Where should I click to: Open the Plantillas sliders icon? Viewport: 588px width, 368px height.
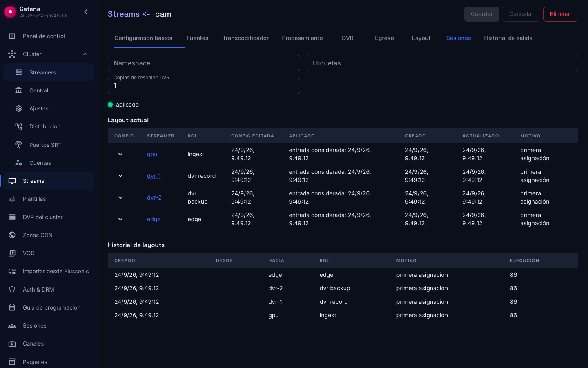(12, 199)
